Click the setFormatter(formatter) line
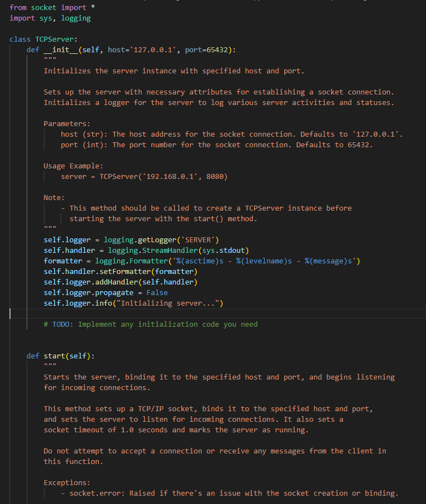The width and height of the screenshot is (426, 504). pos(121,272)
